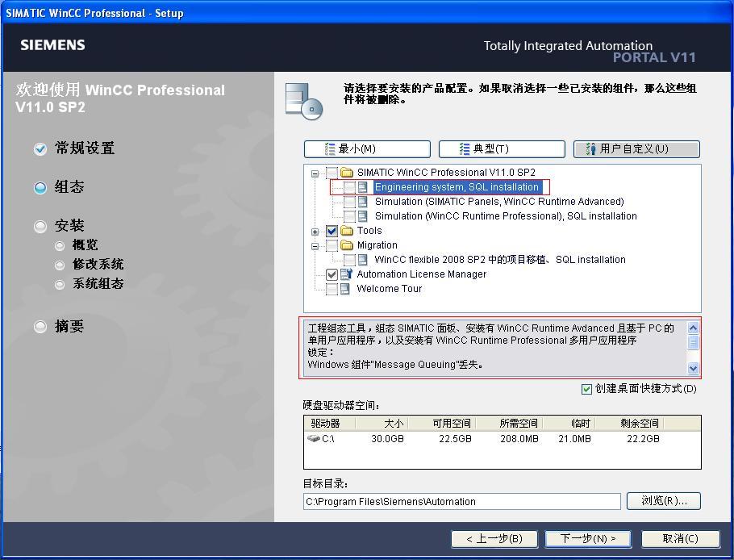Check the Engineering system, SQL installation box
Viewport: 734px width, 560px height.
click(x=349, y=187)
